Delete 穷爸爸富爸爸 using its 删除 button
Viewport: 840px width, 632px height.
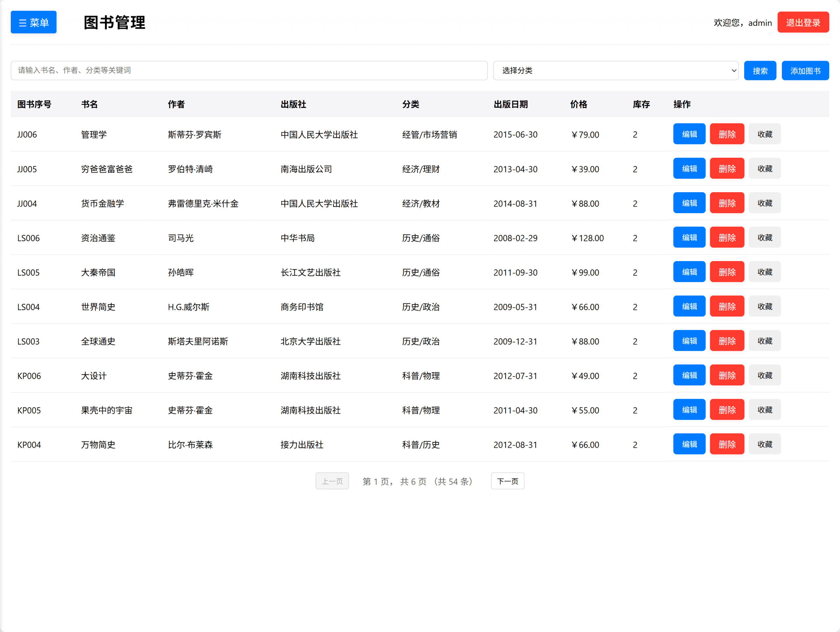pos(726,168)
